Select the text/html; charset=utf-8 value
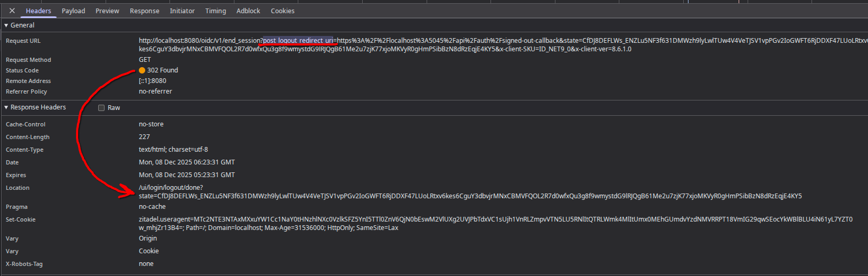The image size is (868, 276). (x=173, y=150)
